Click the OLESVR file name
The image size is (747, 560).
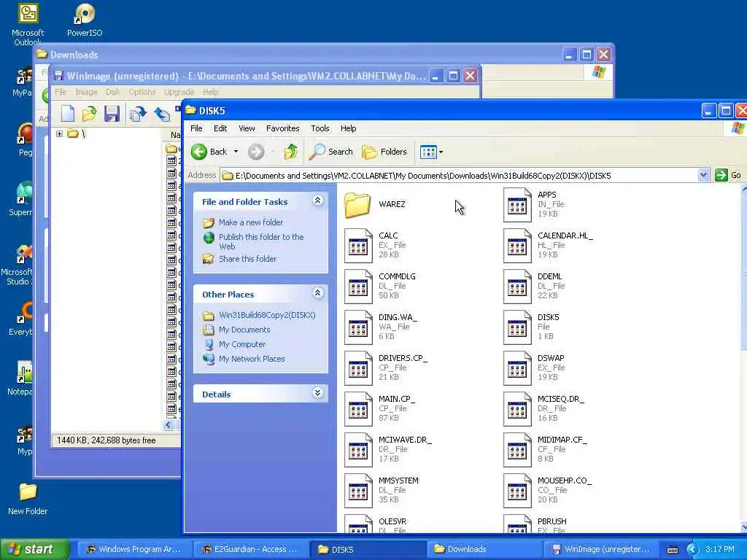392,521
